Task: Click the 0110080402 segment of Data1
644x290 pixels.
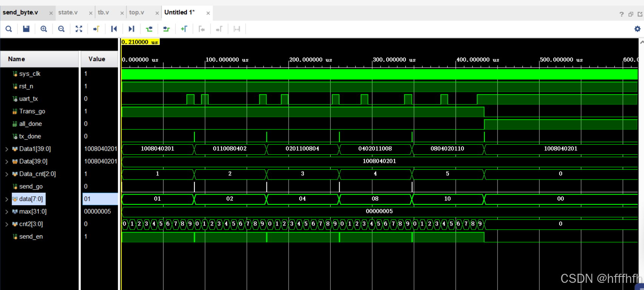Action: click(230, 149)
